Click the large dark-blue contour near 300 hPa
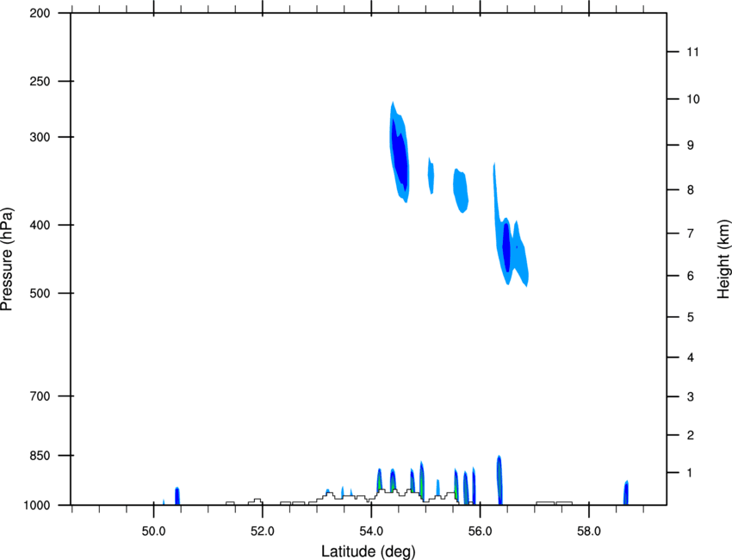 (x=400, y=155)
